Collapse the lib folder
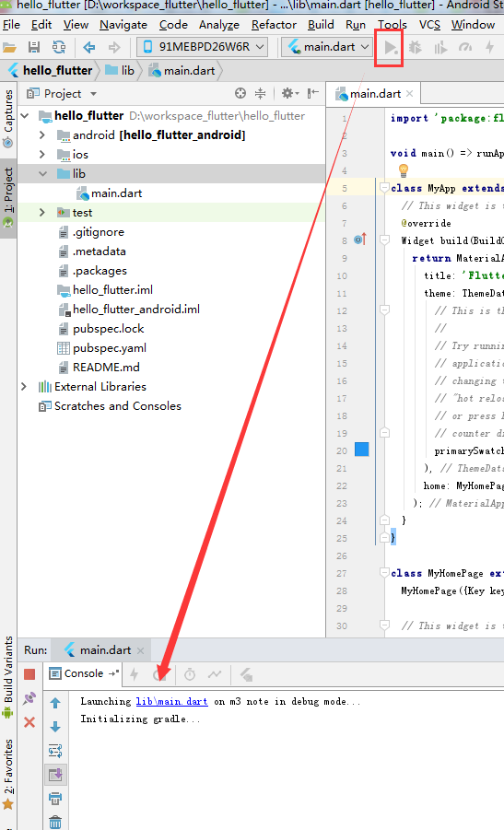 42,173
